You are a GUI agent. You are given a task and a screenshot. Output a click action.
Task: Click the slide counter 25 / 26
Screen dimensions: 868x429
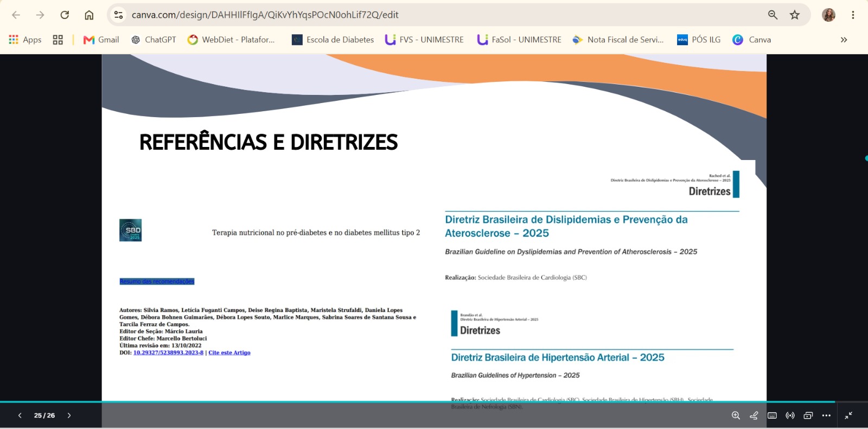[x=44, y=415]
